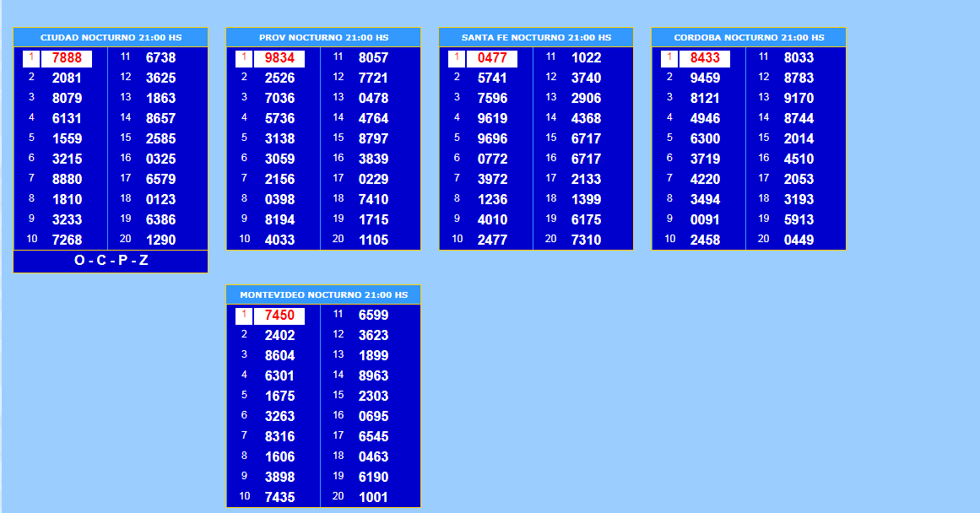Select number 1105 in Prov table
Viewport: 980px width, 513px height.
pos(373,240)
